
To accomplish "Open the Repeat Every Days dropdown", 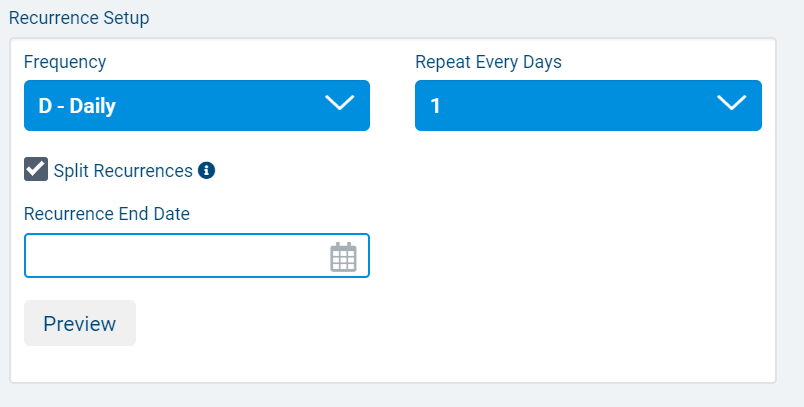I will [588, 106].
